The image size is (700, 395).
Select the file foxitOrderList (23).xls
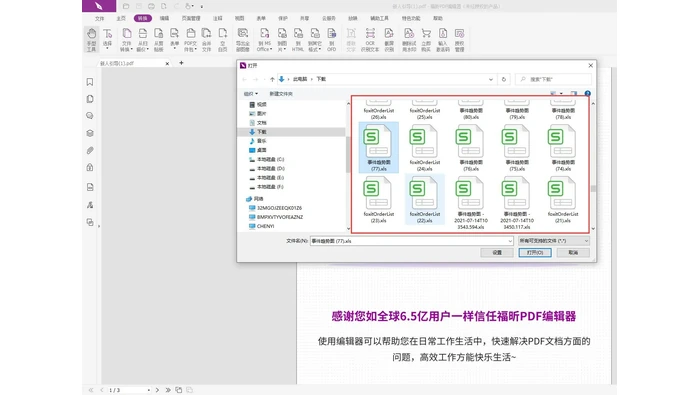point(379,200)
